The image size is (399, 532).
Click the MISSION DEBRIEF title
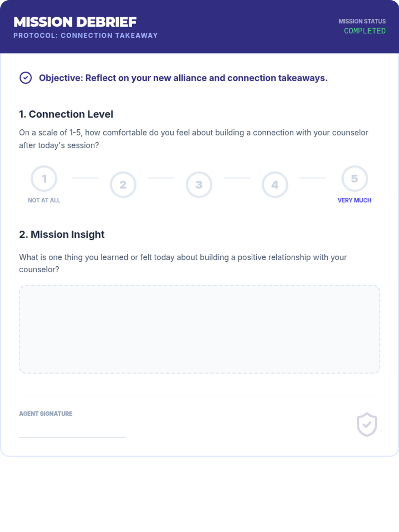click(75, 22)
